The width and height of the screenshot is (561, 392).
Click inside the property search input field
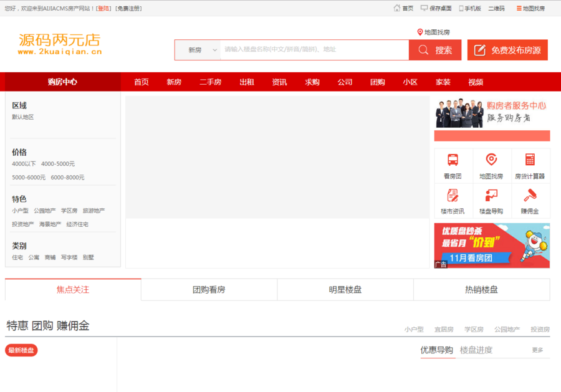(312, 50)
